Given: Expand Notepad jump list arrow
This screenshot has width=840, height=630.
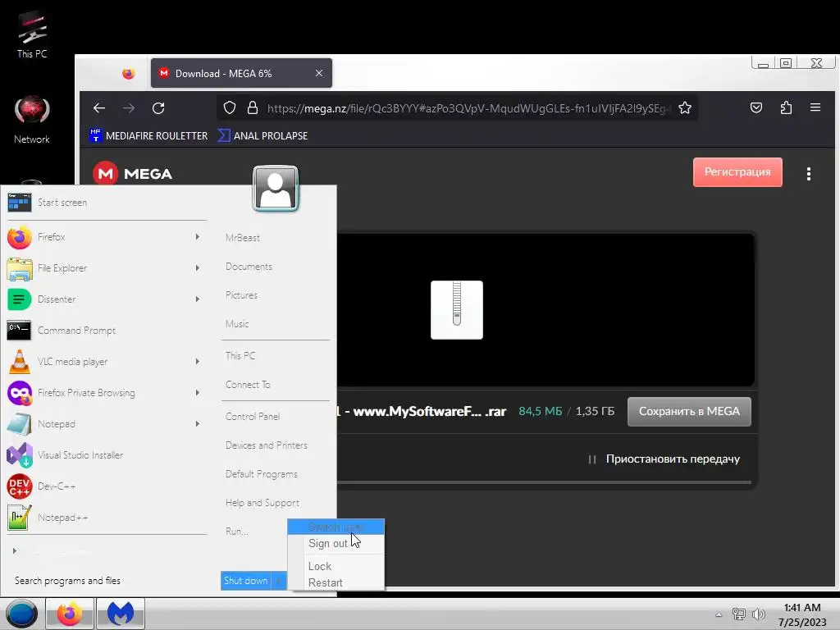Looking at the screenshot, I should (x=198, y=424).
